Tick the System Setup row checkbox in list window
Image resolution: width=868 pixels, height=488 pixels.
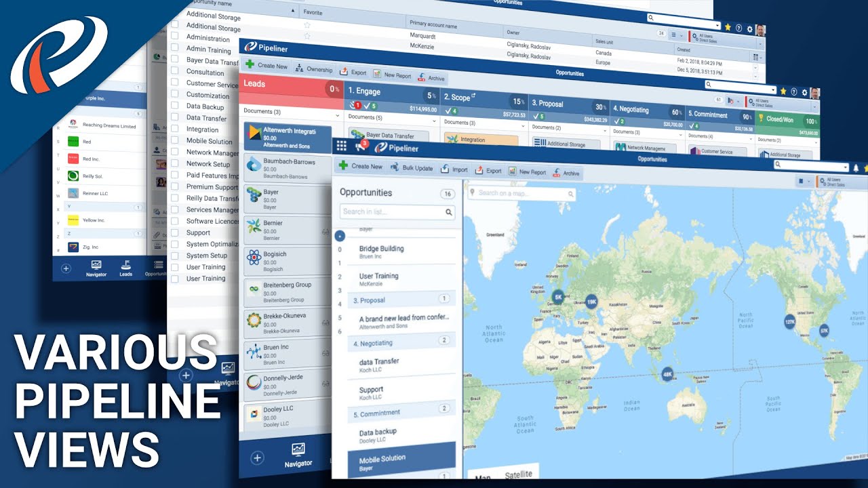point(174,255)
